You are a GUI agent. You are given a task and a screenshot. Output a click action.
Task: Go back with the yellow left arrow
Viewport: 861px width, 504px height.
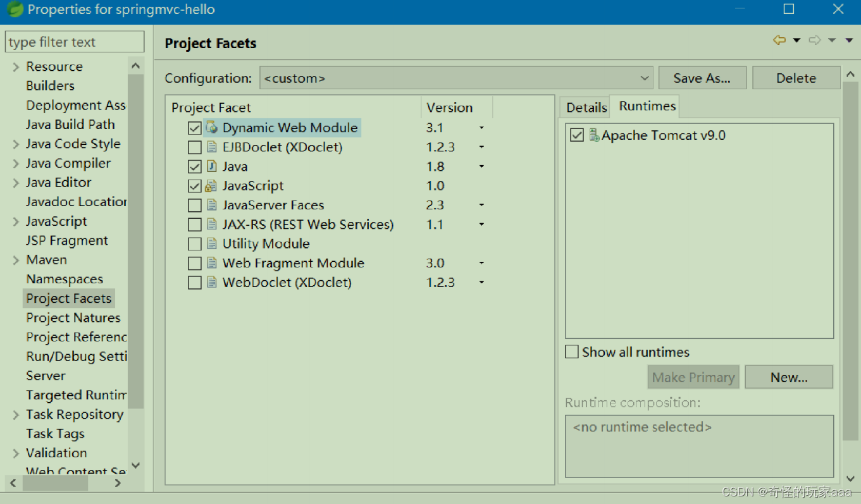779,40
